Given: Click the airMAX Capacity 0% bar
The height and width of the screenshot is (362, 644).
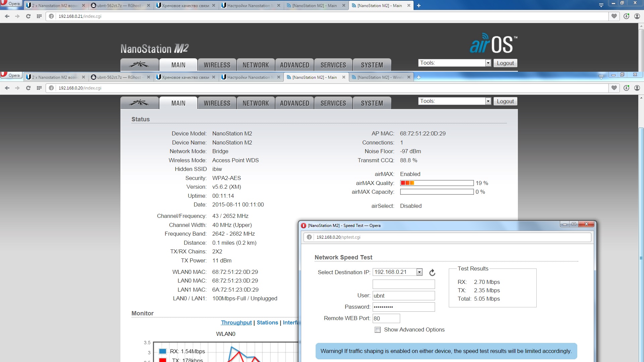Looking at the screenshot, I should [437, 192].
